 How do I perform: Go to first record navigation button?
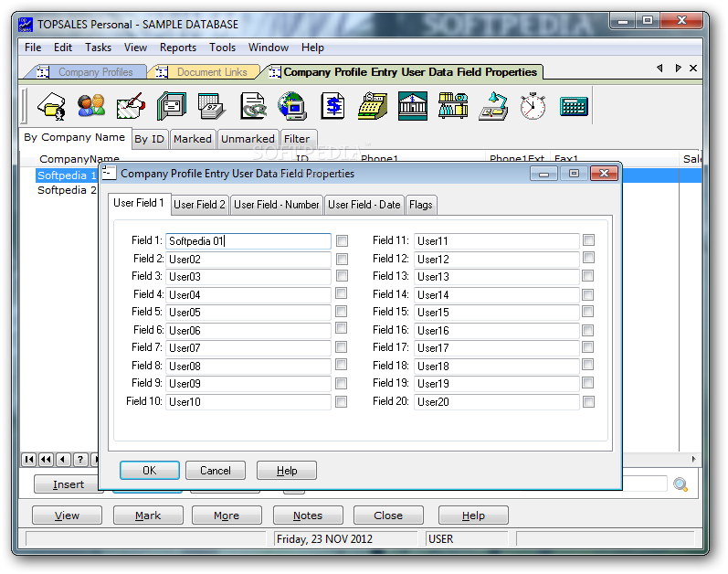[x=29, y=460]
